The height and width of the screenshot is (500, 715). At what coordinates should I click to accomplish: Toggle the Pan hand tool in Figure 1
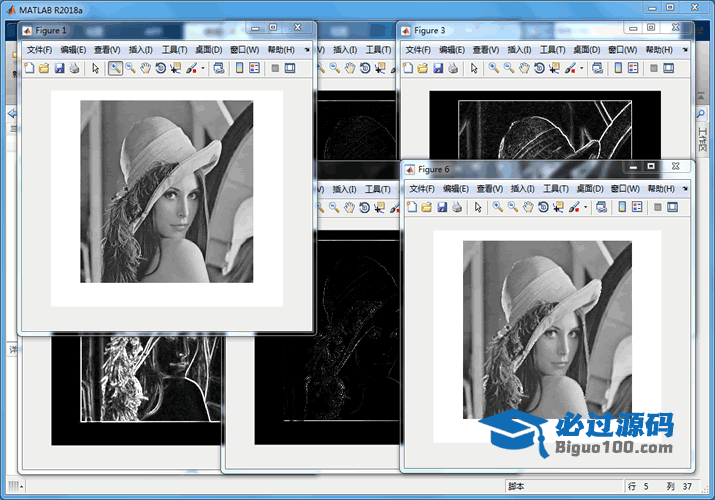(x=145, y=68)
